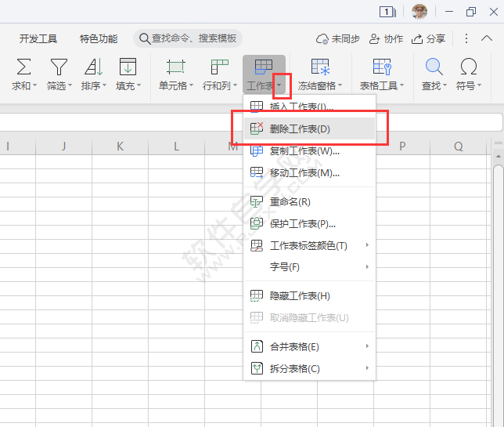The width and height of the screenshot is (504, 427).
Task: Expand the Filter (筛选) dropdown arrow
Action: pos(70,85)
